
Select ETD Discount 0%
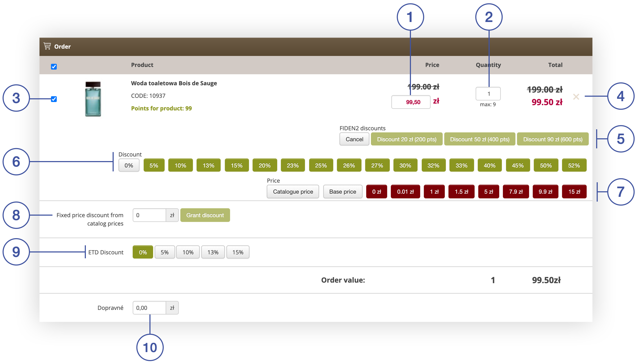143,252
